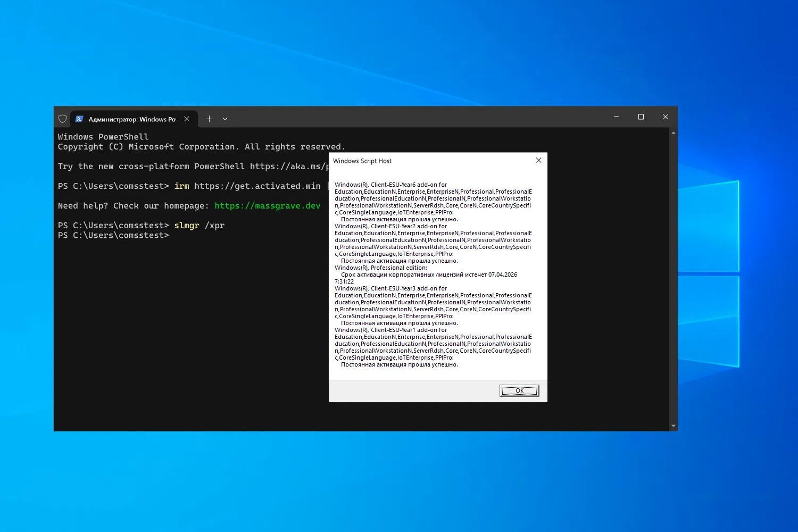Close the Администратор: Windows PowerShell tab
The height and width of the screenshot is (532, 798).
[x=187, y=119]
